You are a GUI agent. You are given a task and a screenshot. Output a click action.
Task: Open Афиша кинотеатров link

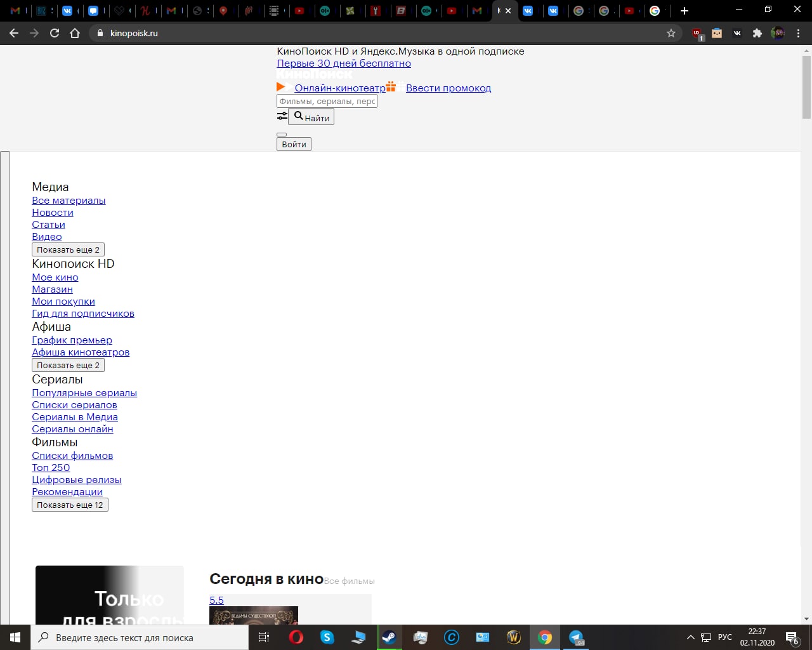81,352
